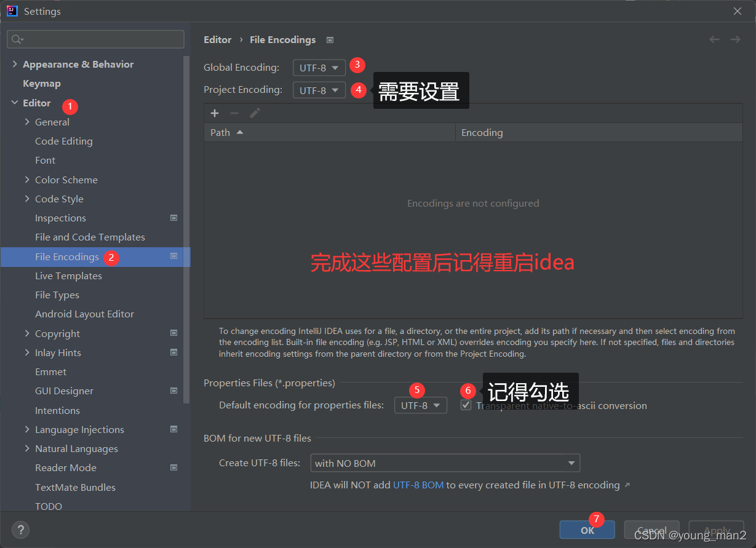Image resolution: width=756 pixels, height=548 pixels.
Task: Expand the Inlay Hints node
Action: tap(27, 352)
